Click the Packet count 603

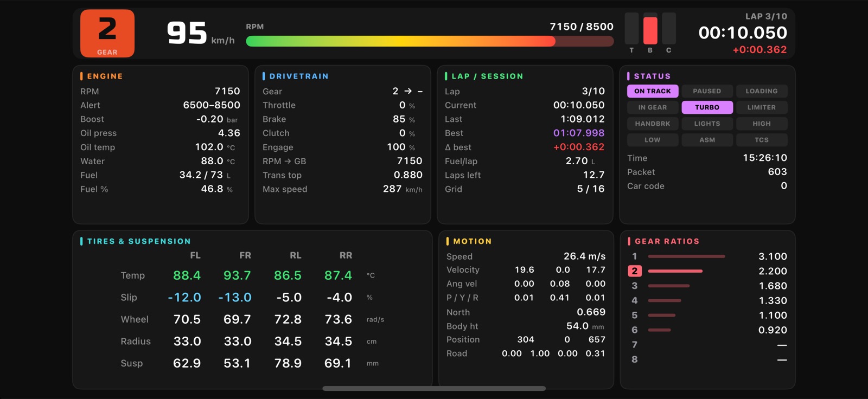click(x=777, y=171)
